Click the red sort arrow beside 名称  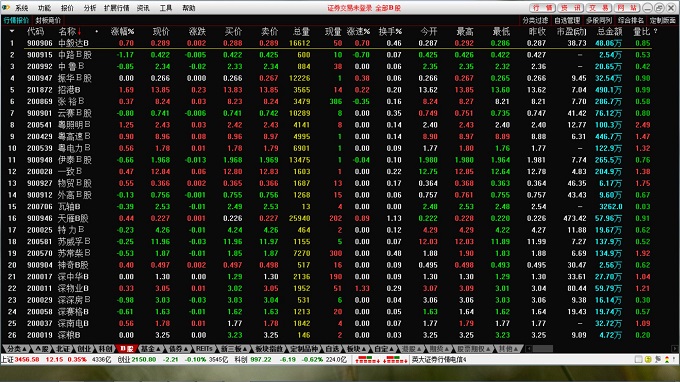click(x=79, y=31)
